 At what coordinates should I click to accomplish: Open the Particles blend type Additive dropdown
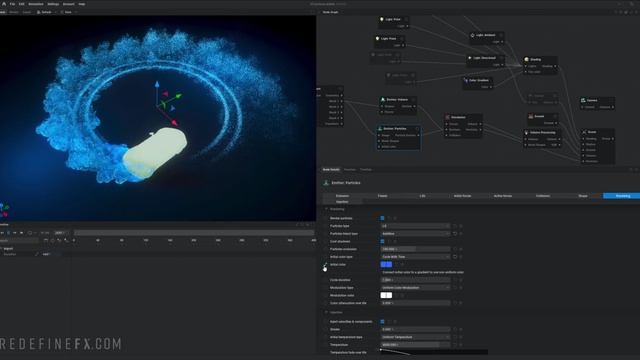click(x=415, y=233)
